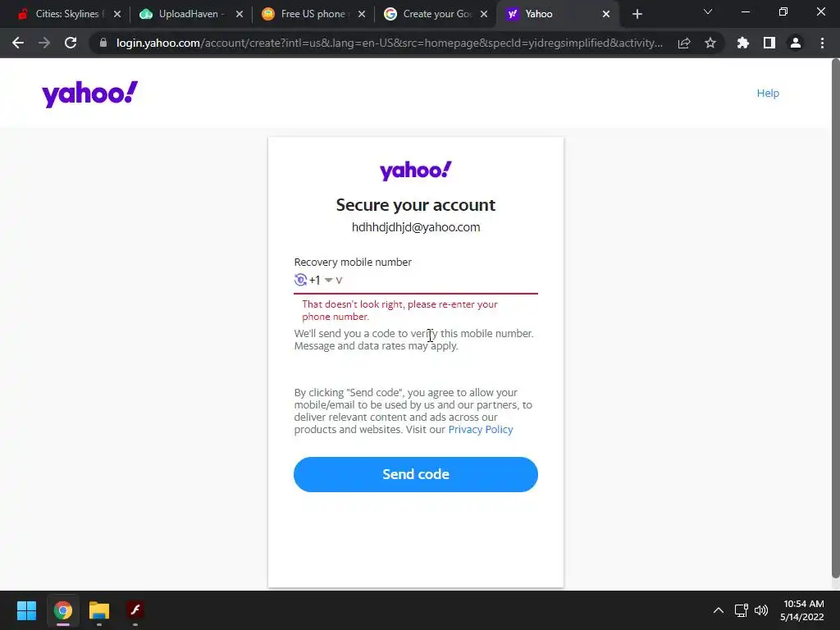
Task: Open the Extensions puzzle icon
Action: [x=742, y=43]
